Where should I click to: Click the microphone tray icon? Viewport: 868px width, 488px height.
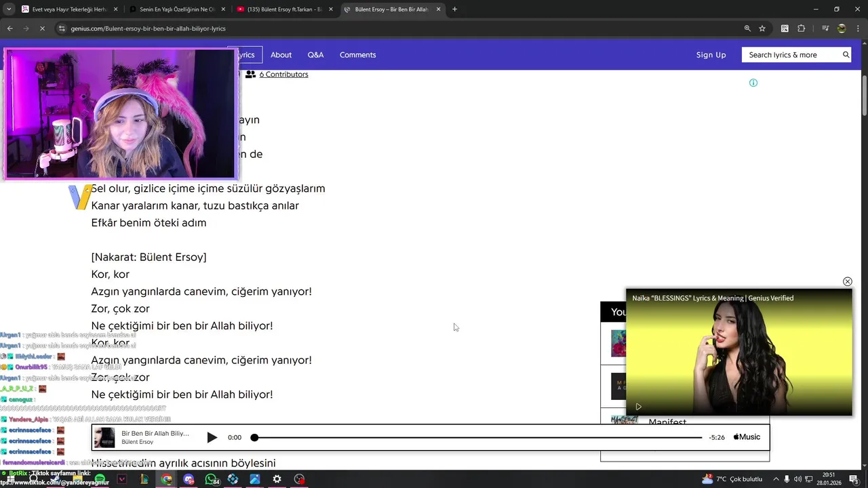pos(787,479)
